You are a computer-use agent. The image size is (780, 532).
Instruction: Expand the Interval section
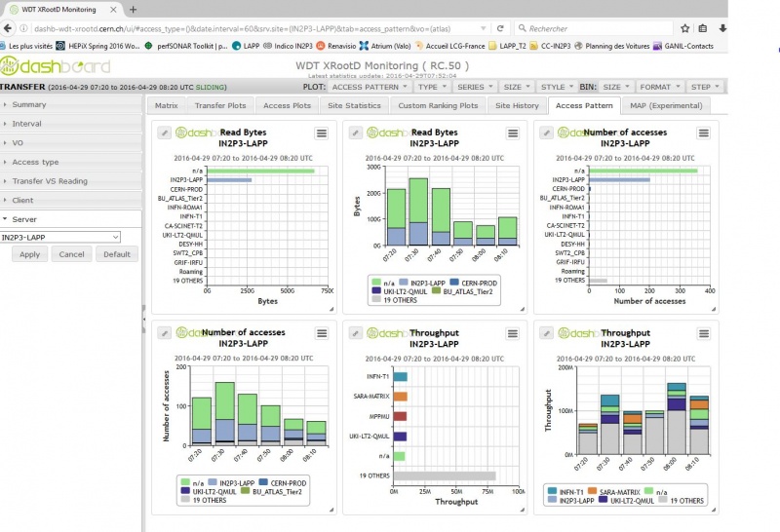(x=70, y=124)
